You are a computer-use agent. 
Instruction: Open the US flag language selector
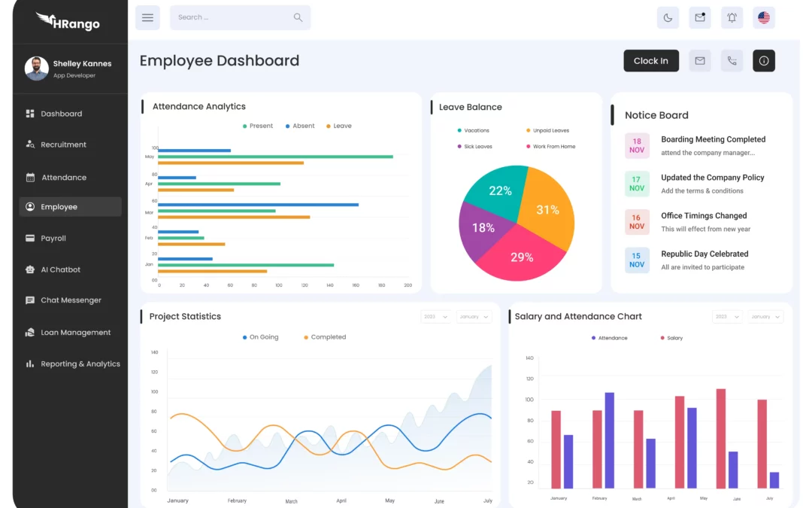[764, 17]
